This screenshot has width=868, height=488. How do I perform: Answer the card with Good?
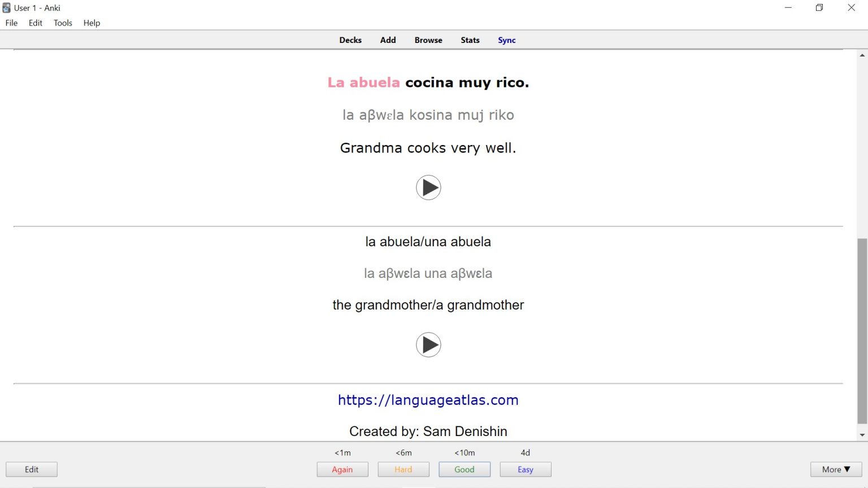465,469
